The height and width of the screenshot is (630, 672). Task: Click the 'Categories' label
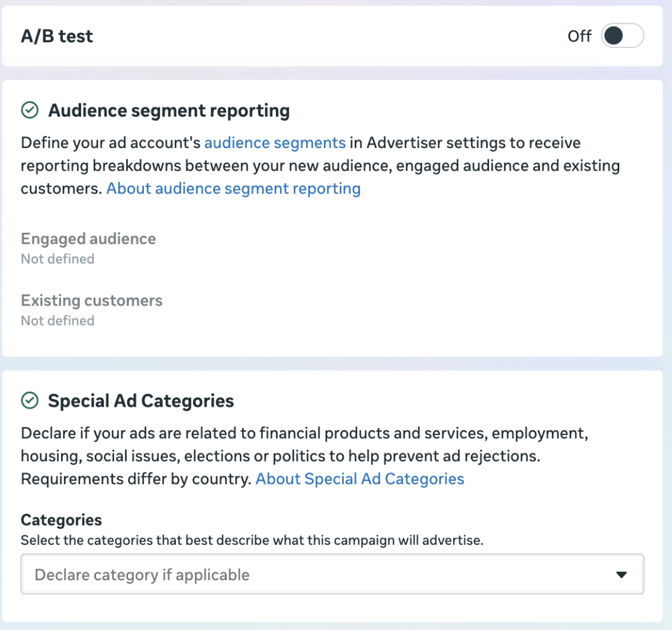pyautogui.click(x=62, y=520)
